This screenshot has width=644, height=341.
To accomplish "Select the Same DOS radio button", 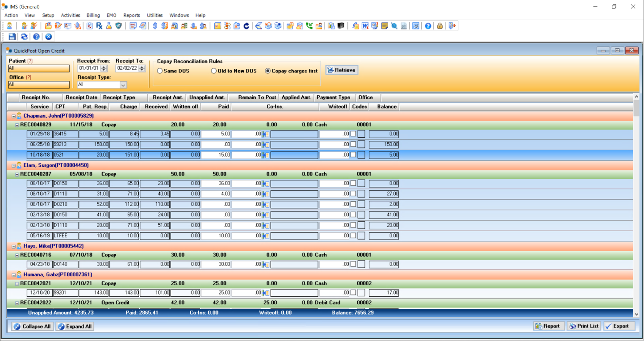I will 160,71.
